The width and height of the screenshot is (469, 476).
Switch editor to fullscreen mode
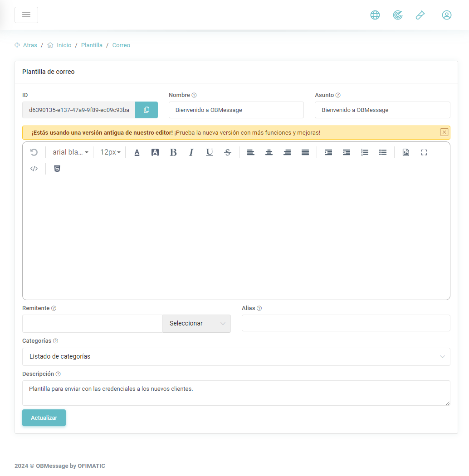tap(424, 152)
